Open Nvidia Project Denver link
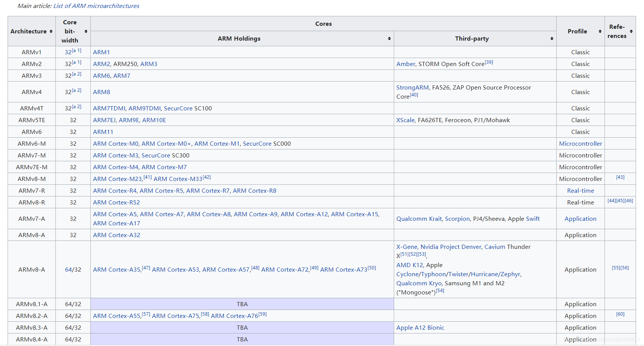 451,247
